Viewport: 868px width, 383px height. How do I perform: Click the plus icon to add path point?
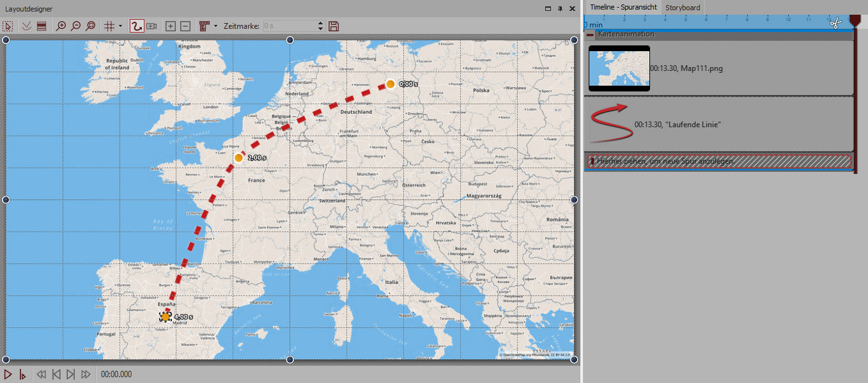click(170, 26)
